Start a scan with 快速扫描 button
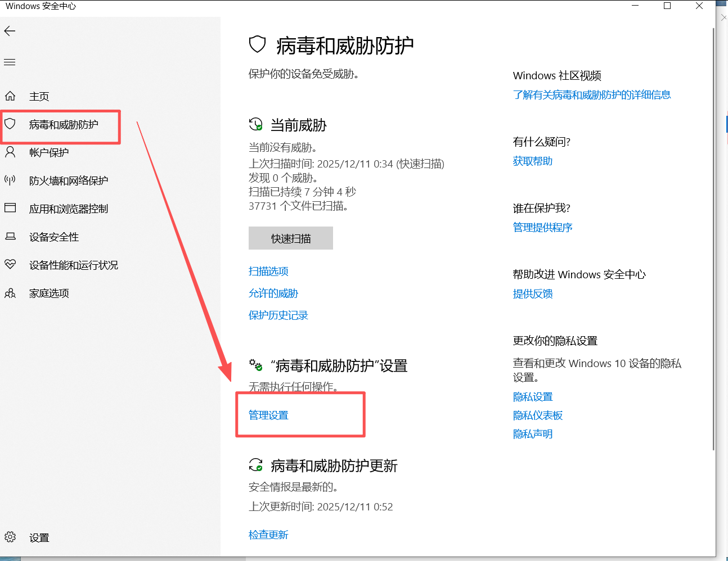The height and width of the screenshot is (561, 728). tap(291, 238)
